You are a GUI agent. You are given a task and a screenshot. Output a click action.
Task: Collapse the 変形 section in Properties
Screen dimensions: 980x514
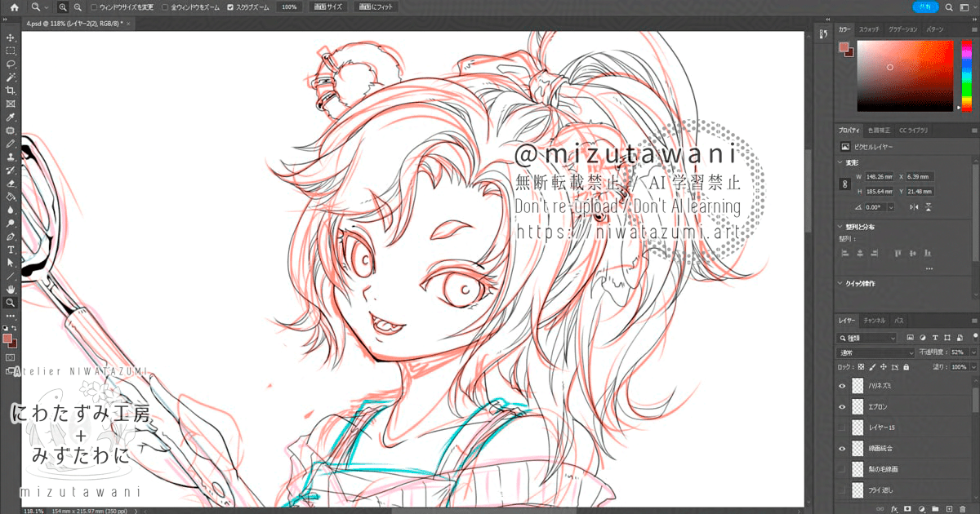[842, 162]
